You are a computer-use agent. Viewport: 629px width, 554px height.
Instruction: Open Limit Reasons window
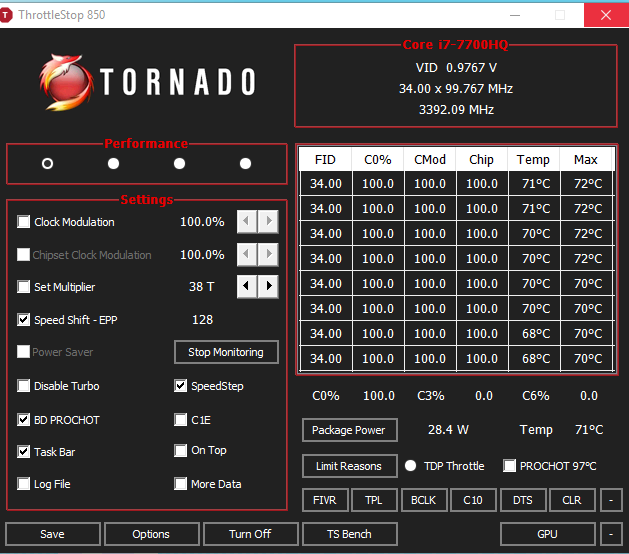[x=349, y=466]
